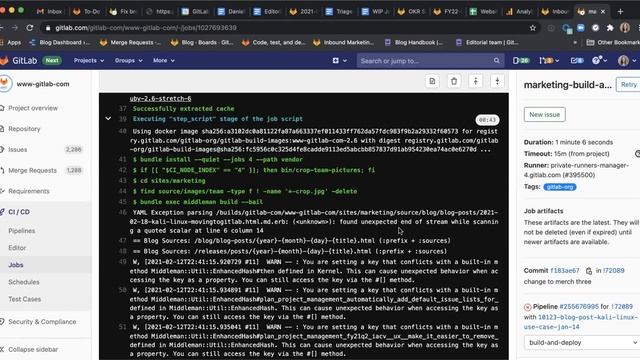Open Project overview in sidebar

(x=33, y=108)
